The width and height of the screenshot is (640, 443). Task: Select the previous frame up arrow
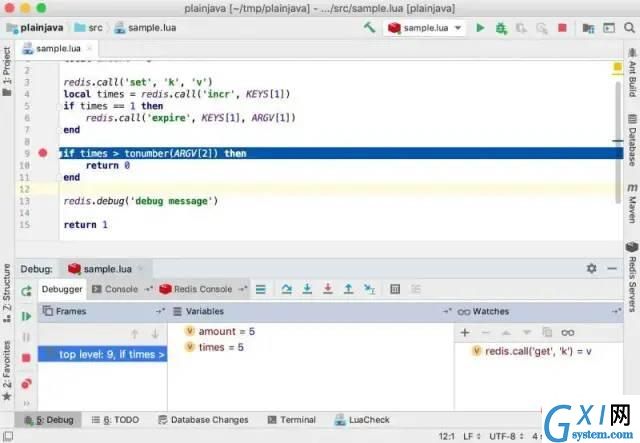[135, 334]
